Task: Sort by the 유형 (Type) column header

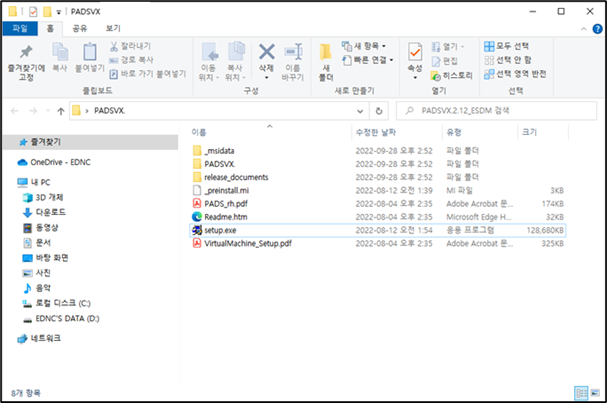Action: (480, 132)
